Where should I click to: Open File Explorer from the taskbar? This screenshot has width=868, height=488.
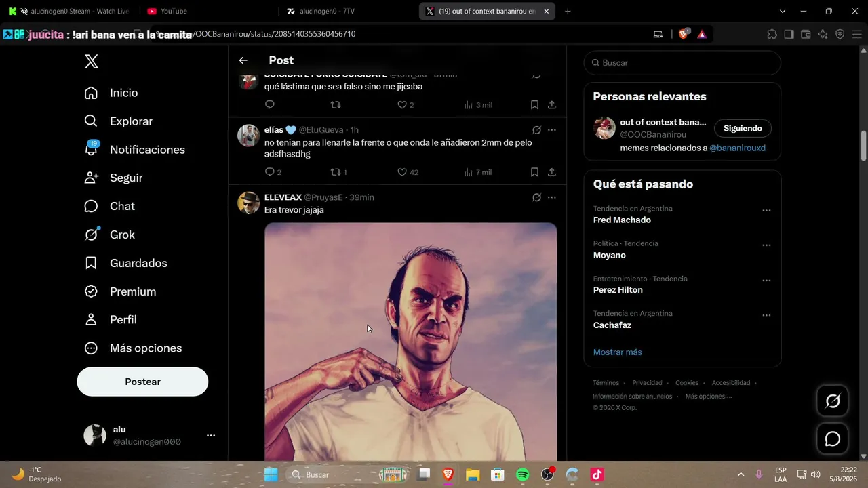(x=473, y=474)
